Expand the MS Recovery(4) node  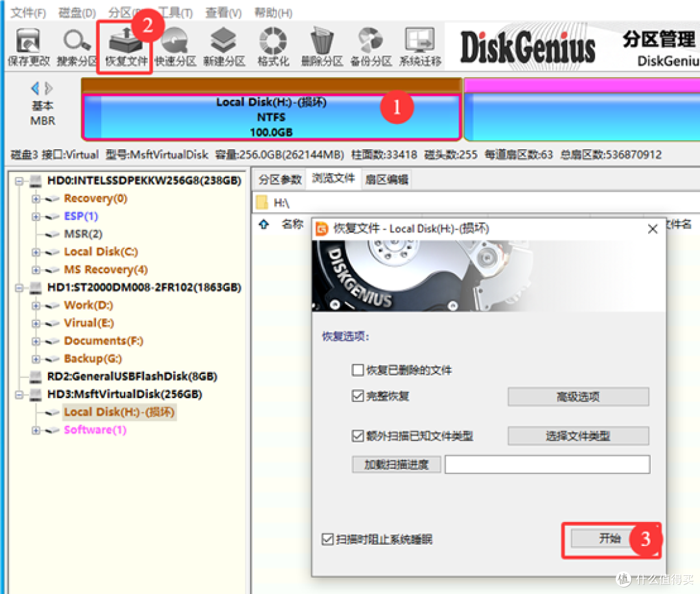[36, 270]
